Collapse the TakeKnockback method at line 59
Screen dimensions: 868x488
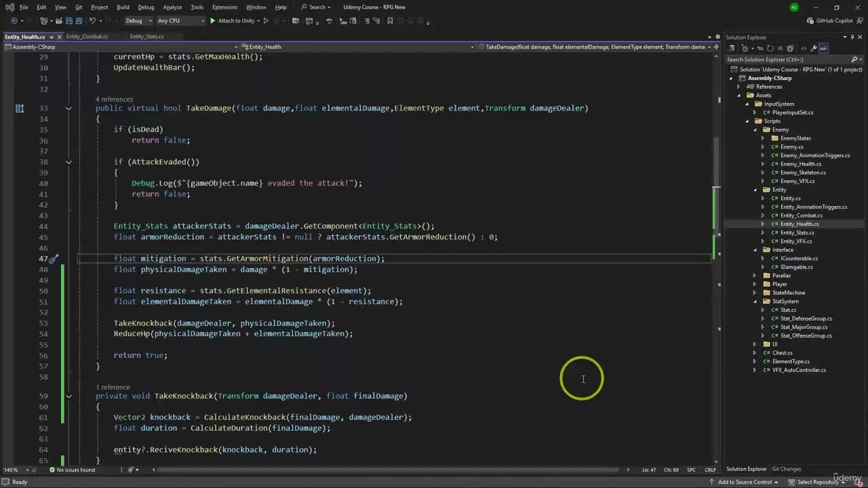68,396
